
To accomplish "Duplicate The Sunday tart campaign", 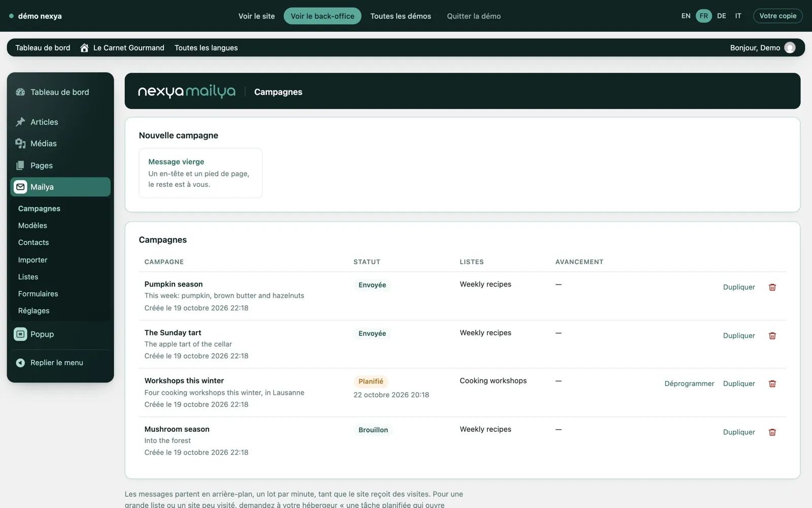I will click(x=739, y=336).
